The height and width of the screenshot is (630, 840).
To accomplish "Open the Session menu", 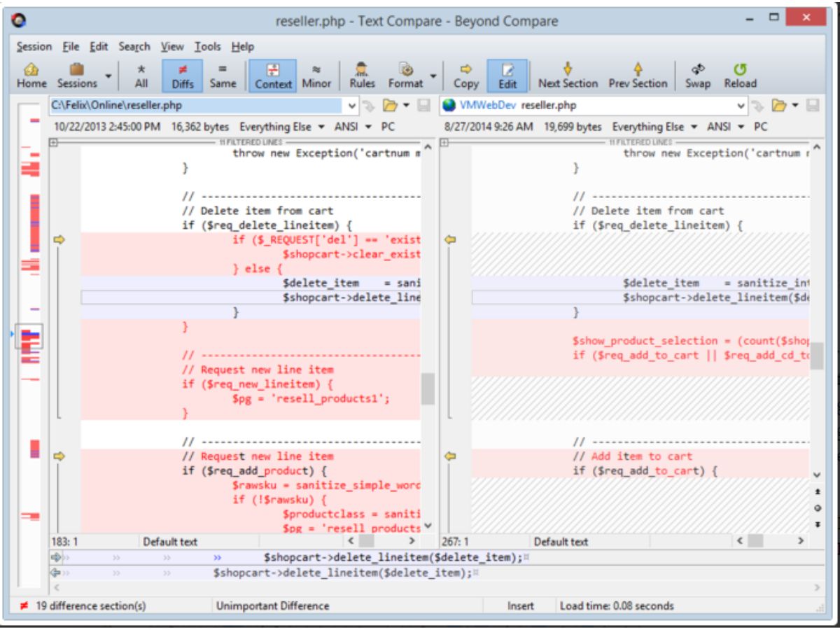I will pyautogui.click(x=34, y=47).
